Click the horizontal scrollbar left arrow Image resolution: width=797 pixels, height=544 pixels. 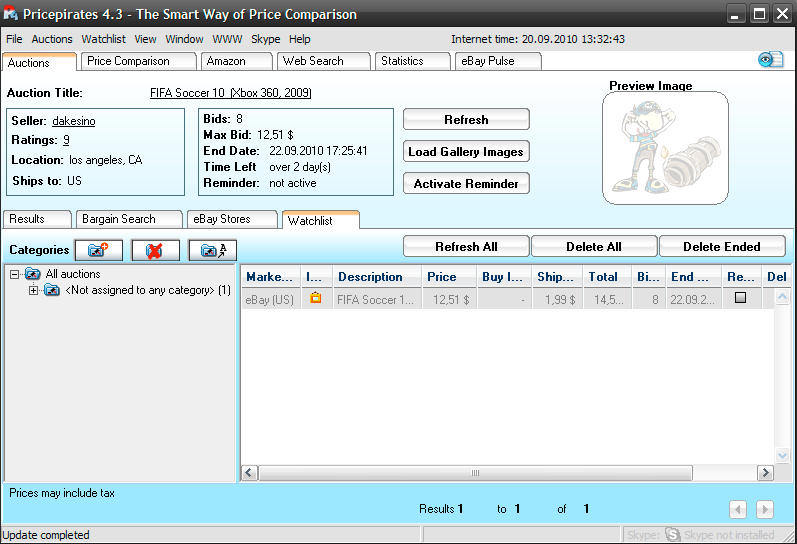(249, 473)
